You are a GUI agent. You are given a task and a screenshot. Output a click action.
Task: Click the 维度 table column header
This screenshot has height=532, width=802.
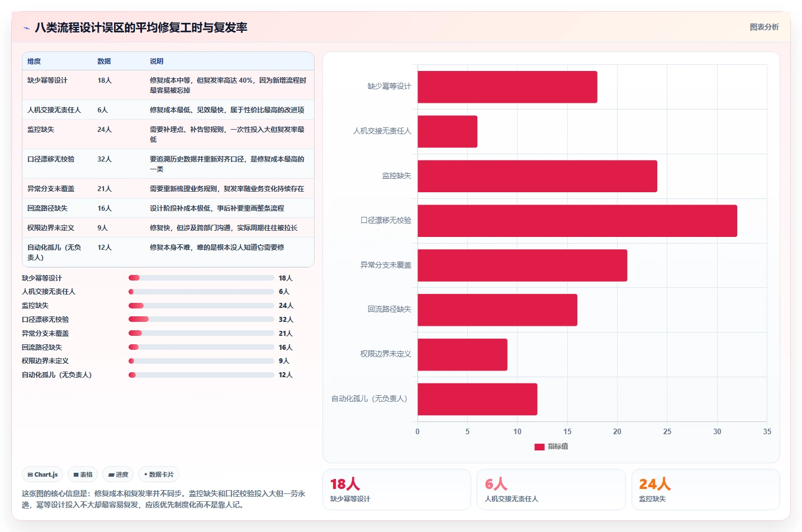click(x=34, y=61)
